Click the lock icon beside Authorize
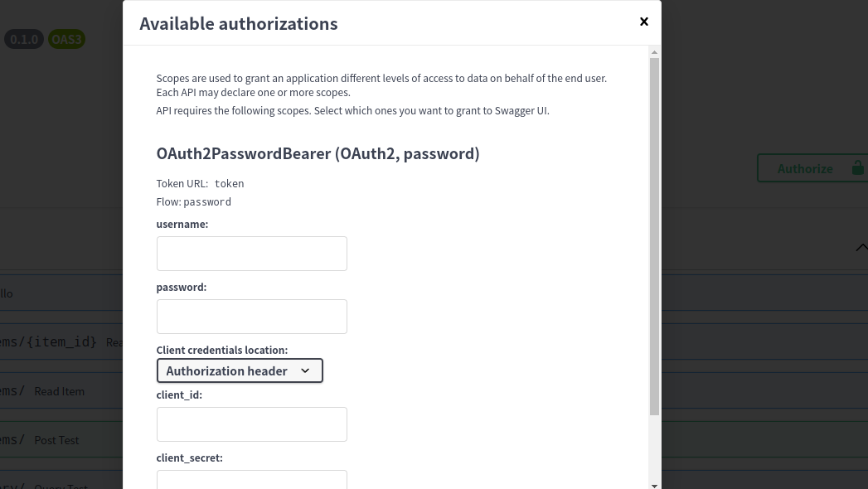The width and height of the screenshot is (868, 489). 857,167
